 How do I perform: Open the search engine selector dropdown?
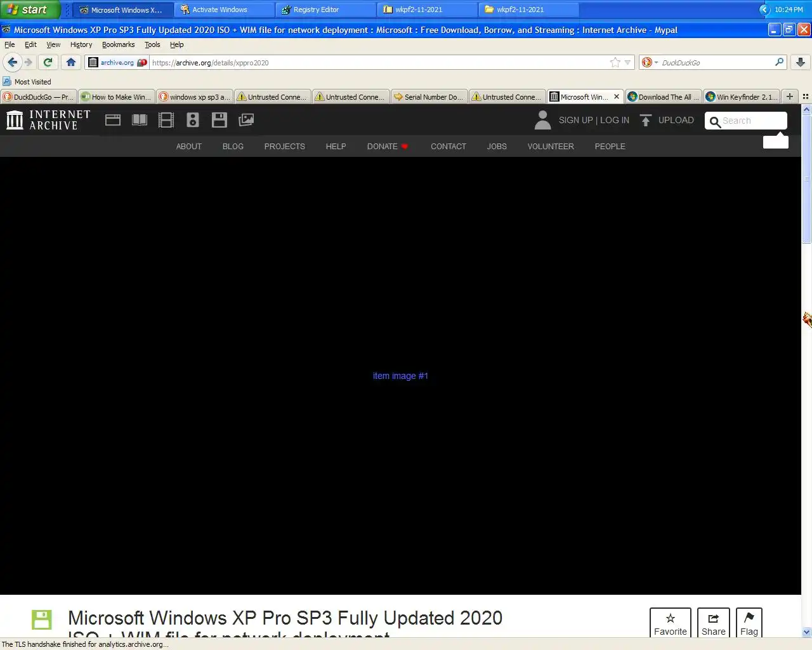coord(650,62)
